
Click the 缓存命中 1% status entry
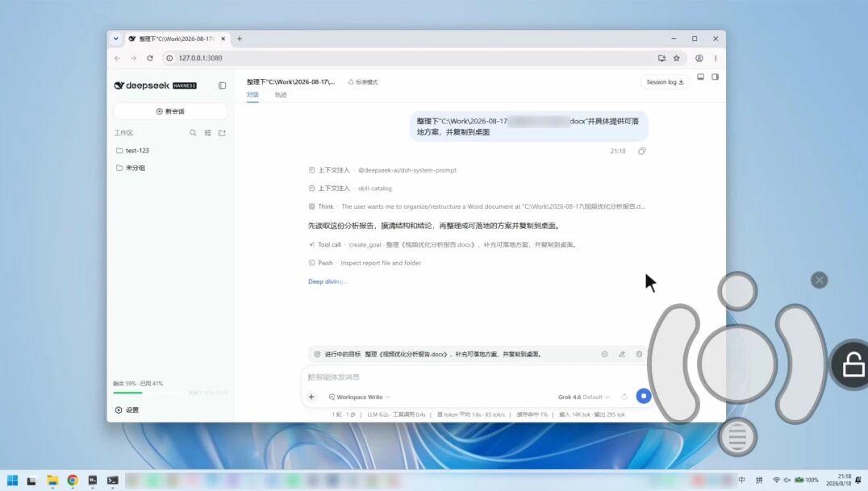pos(532,414)
